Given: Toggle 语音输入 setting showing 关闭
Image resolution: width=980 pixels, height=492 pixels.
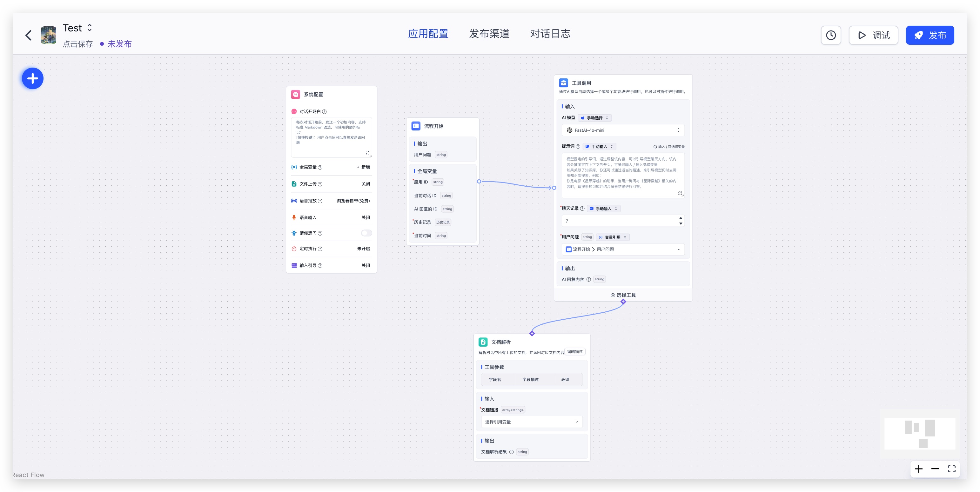Looking at the screenshot, I should point(365,217).
